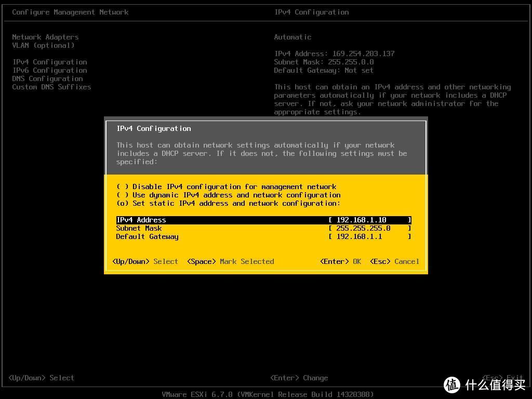532x399 pixels.
Task: Open IPv6 Configuration menu entry
Action: [x=49, y=70]
